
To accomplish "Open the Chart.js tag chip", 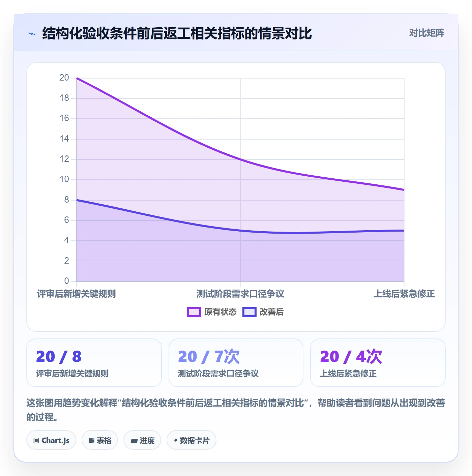I will pyautogui.click(x=51, y=440).
